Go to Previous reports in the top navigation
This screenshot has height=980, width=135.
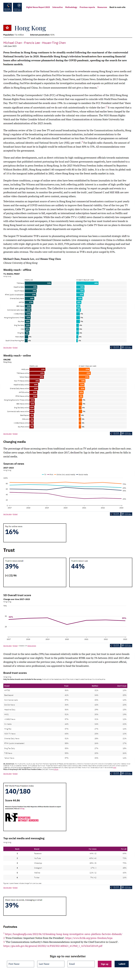[87, 7]
